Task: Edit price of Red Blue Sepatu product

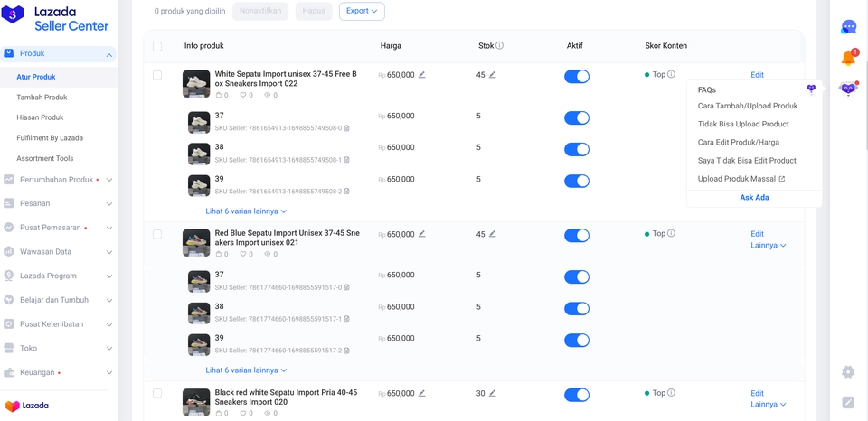Action: click(x=422, y=234)
